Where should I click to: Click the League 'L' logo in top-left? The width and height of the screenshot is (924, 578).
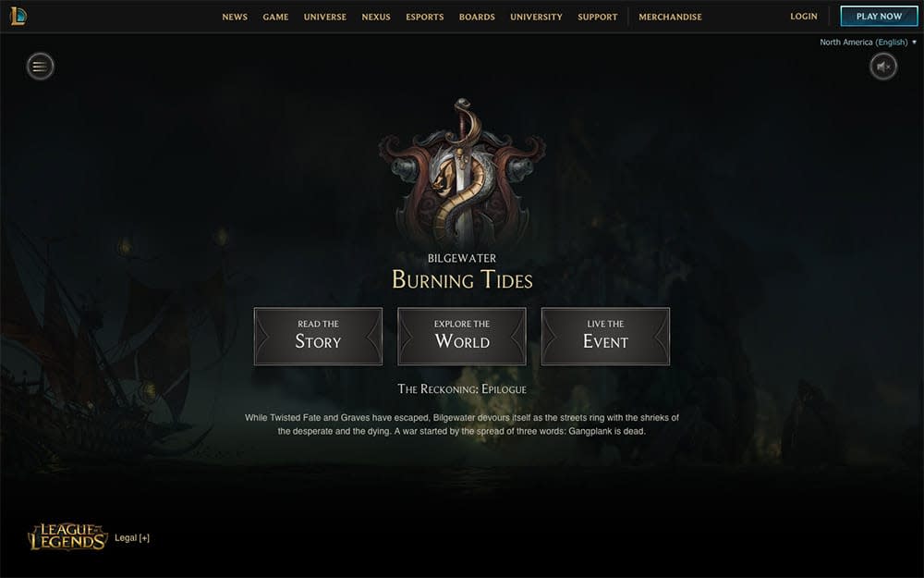tap(18, 16)
